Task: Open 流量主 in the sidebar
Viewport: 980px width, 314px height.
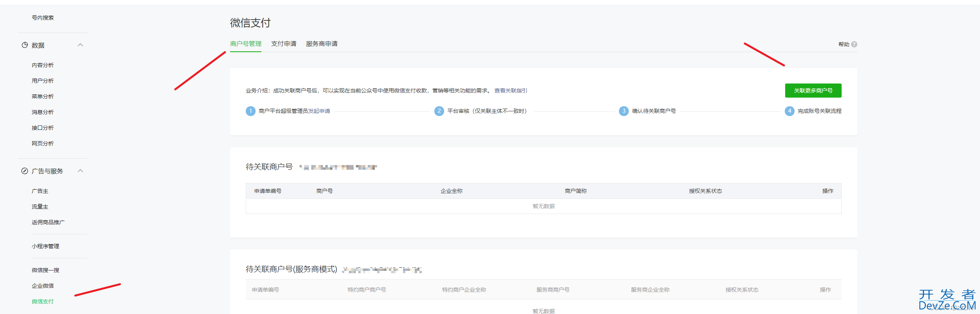Action: point(40,207)
